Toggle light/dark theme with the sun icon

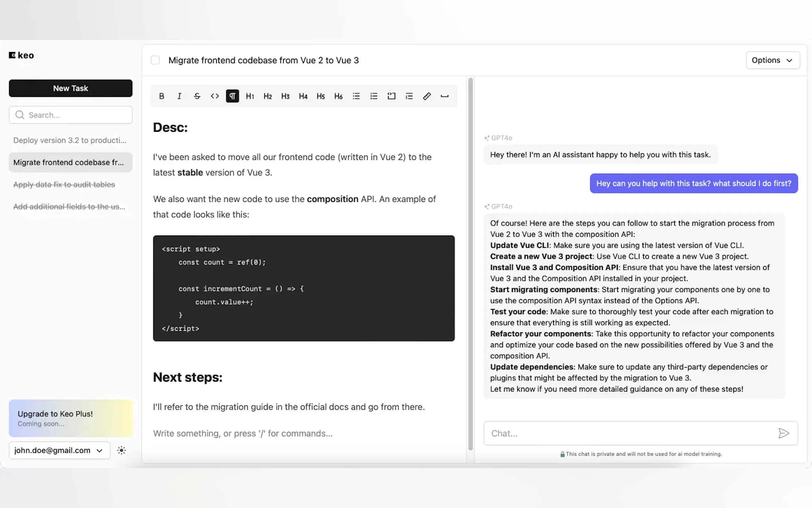pyautogui.click(x=121, y=450)
